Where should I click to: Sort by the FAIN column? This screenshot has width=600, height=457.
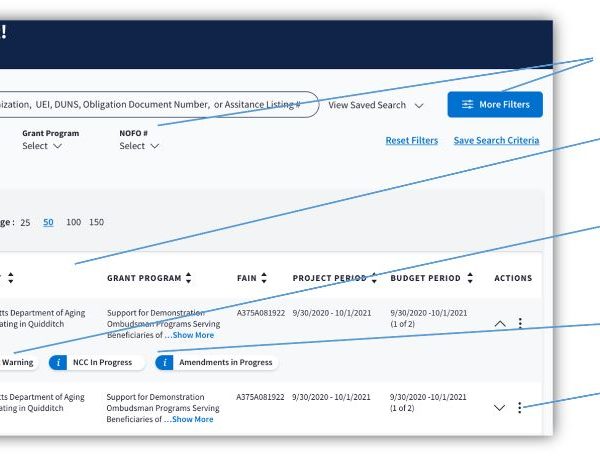[264, 278]
